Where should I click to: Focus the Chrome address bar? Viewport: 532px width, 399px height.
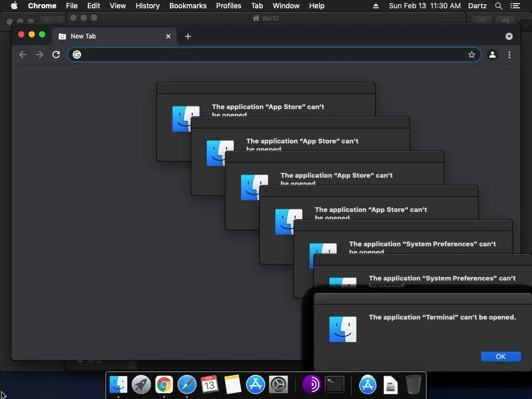pyautogui.click(x=274, y=55)
